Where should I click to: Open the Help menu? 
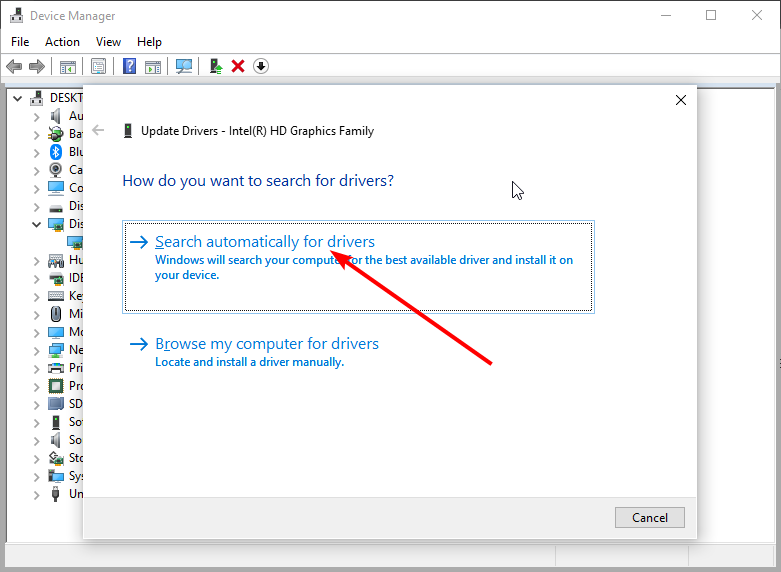pos(149,42)
